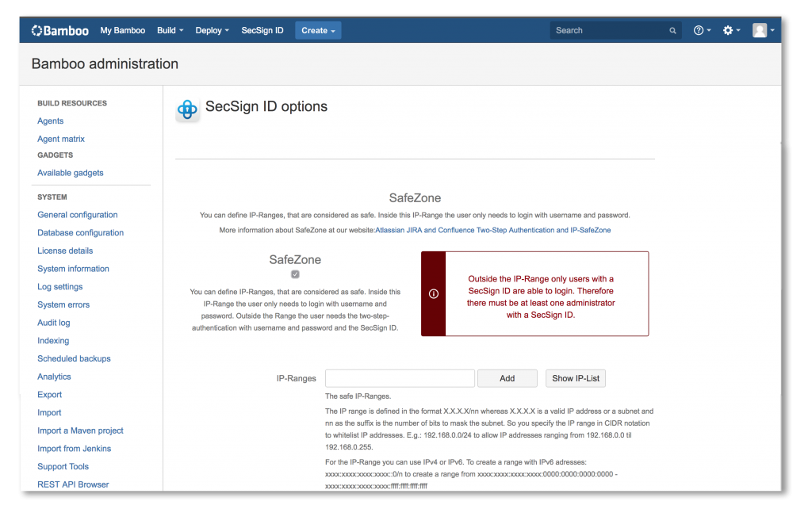Open the Deploy dropdown menu
The width and height of the screenshot is (812, 509).
click(x=212, y=29)
